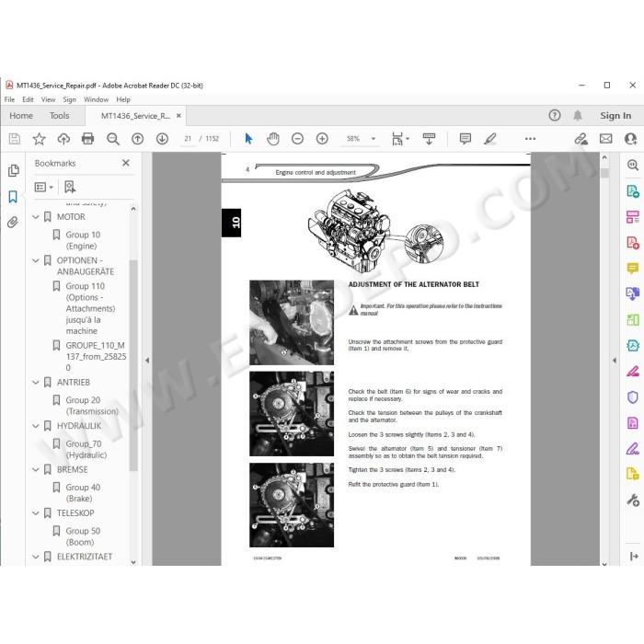Open notifications bell icon

tap(578, 115)
